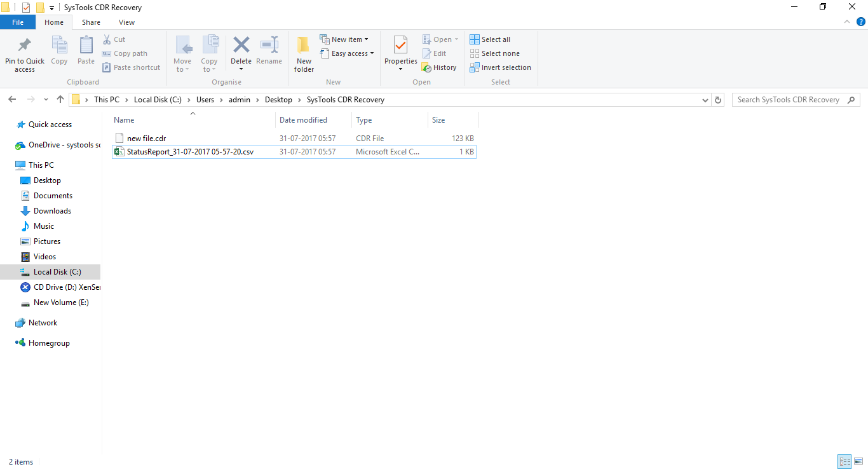Click Local Disk (C:) in address path
868x469 pixels.
(x=158, y=100)
